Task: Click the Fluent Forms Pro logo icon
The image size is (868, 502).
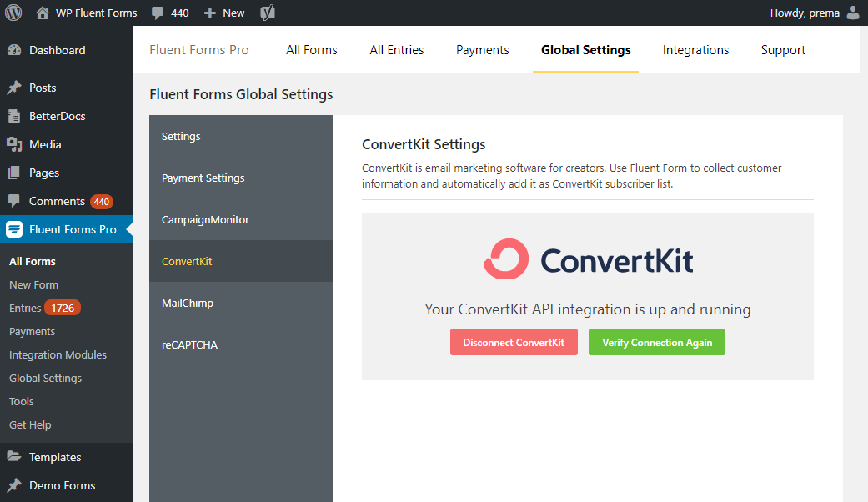Action: pyautogui.click(x=14, y=229)
